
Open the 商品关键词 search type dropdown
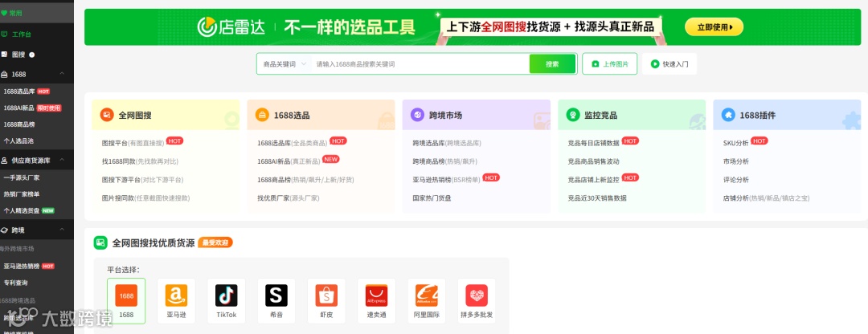pyautogui.click(x=285, y=64)
